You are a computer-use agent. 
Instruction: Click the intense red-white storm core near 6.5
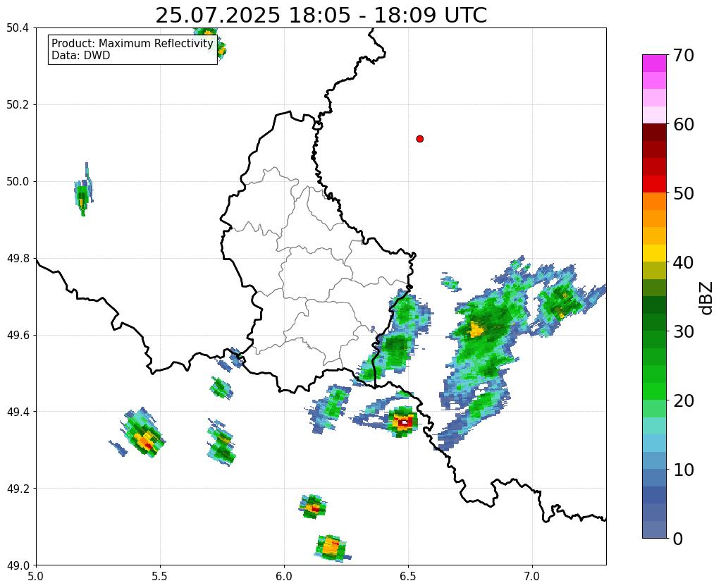click(403, 422)
